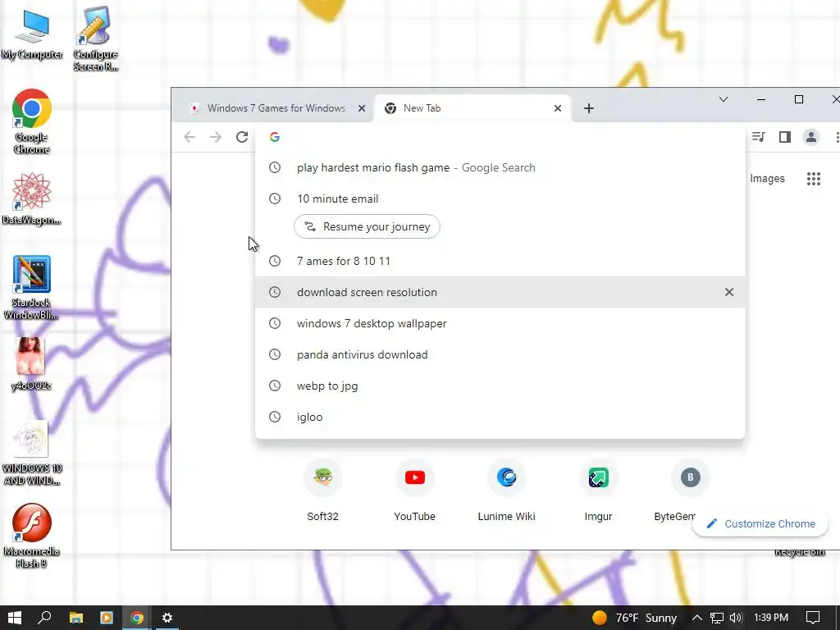This screenshot has height=630, width=840.
Task: Open Lunime Wiki shortcut tile
Action: pos(506,492)
